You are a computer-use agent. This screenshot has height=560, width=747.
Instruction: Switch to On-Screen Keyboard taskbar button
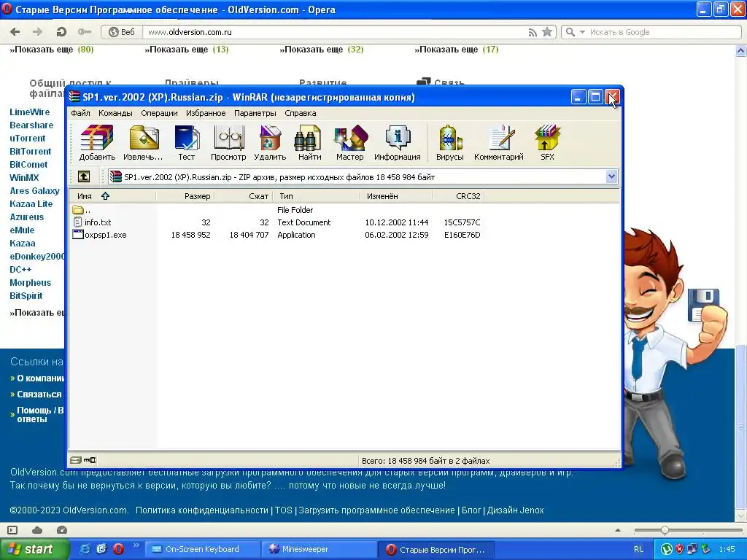[203, 549]
